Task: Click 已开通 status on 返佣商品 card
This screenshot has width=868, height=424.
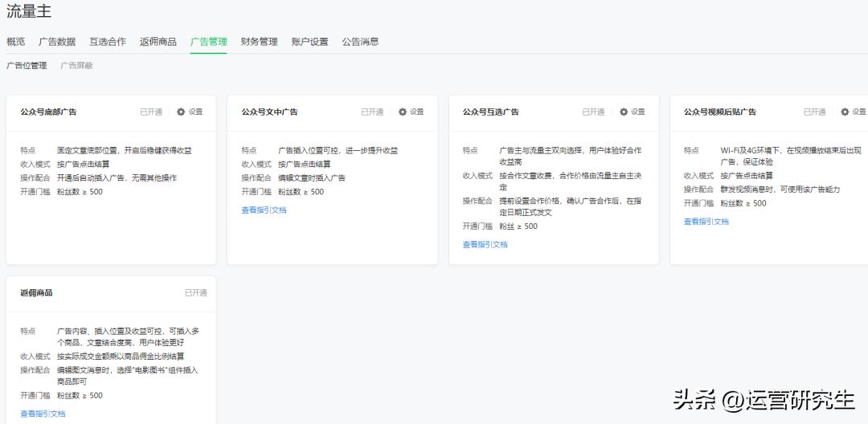Action: (196, 293)
